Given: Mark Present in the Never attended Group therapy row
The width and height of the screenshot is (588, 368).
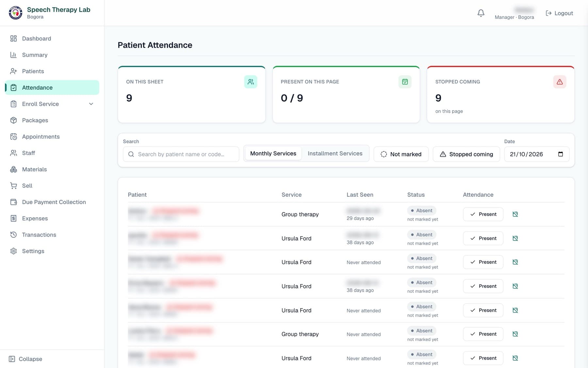Looking at the screenshot, I should 483,334.
